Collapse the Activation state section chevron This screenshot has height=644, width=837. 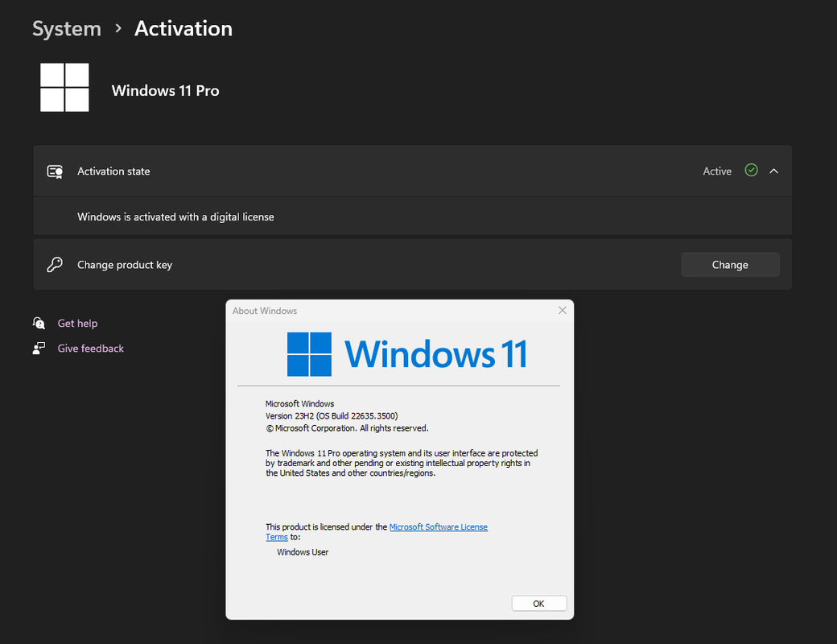[773, 171]
